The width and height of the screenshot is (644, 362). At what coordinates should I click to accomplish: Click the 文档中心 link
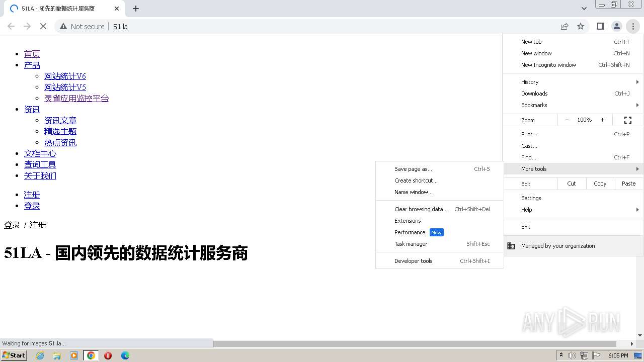(40, 153)
